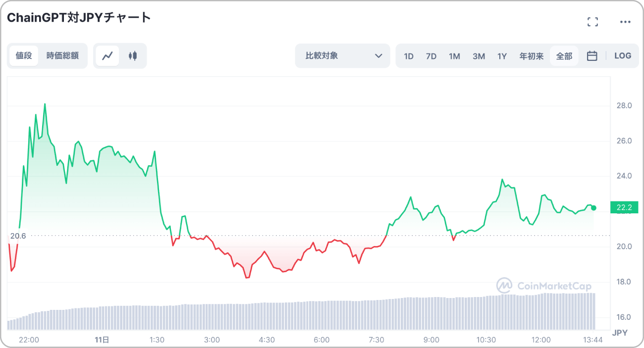Click the 16.0 y-axis label
The image size is (644, 348).
(624, 317)
